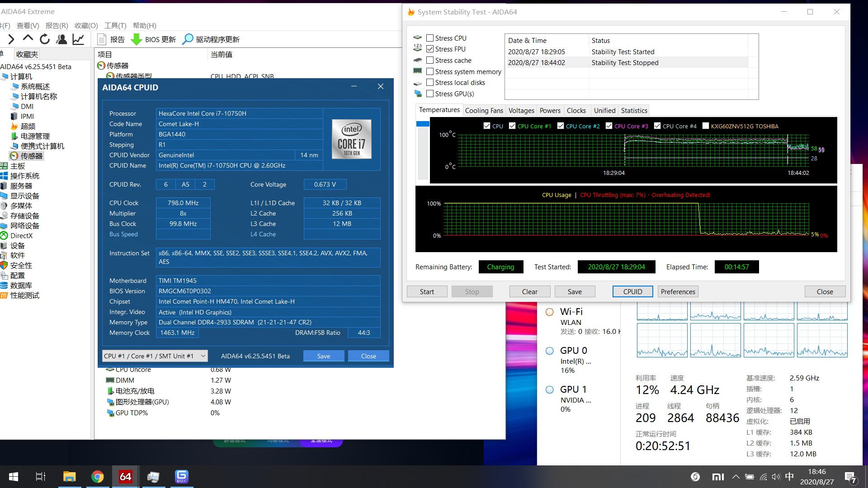Click the Preferences button

coord(678,291)
